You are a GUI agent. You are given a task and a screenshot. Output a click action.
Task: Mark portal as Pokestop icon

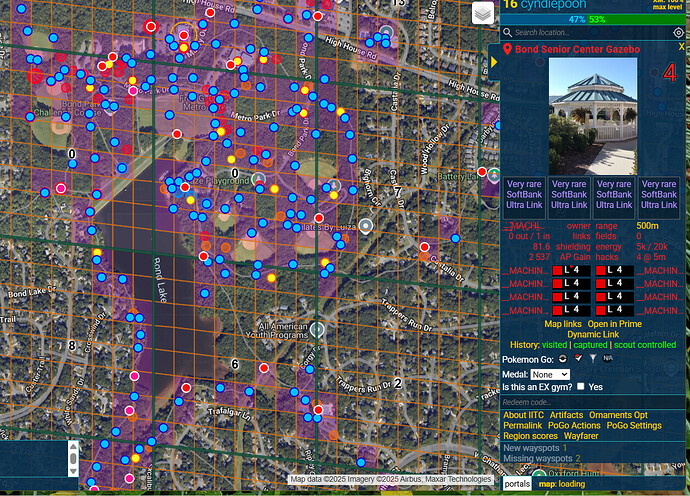click(x=562, y=359)
